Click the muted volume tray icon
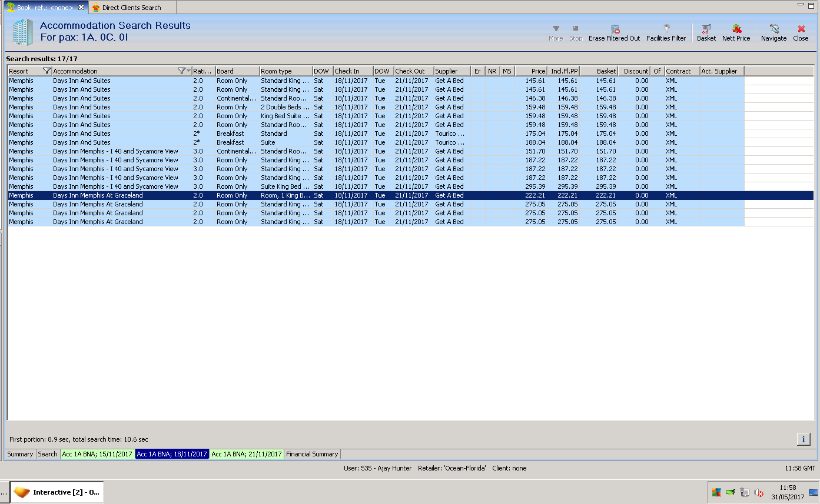Viewport: 820px width, 504px height. (x=759, y=493)
